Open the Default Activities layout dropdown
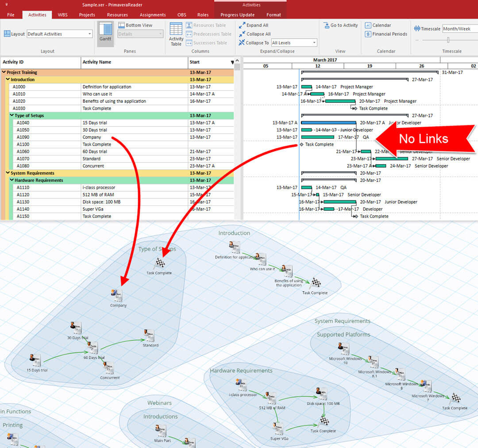Screen dimensions: 478x448 (x=59, y=34)
